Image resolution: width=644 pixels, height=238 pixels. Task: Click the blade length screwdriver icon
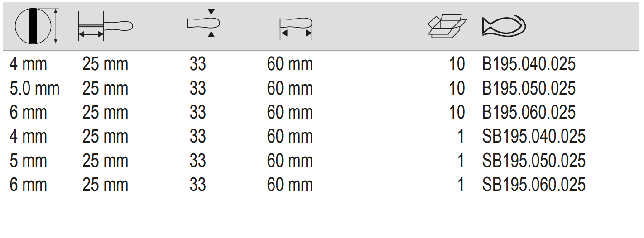click(105, 26)
